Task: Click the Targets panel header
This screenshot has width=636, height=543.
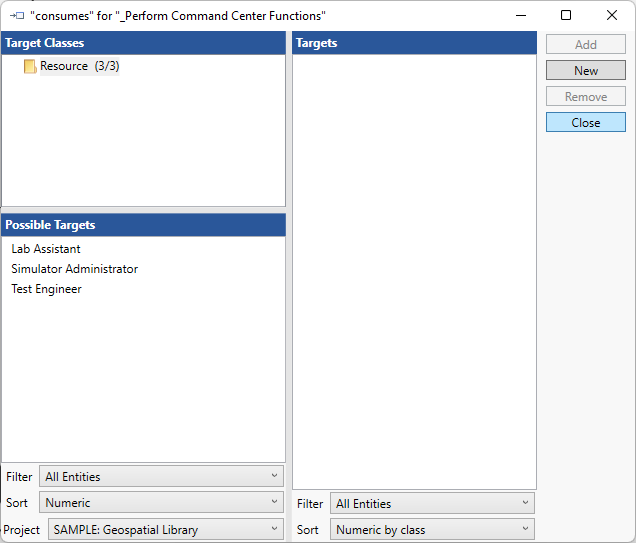Action: [x=414, y=43]
